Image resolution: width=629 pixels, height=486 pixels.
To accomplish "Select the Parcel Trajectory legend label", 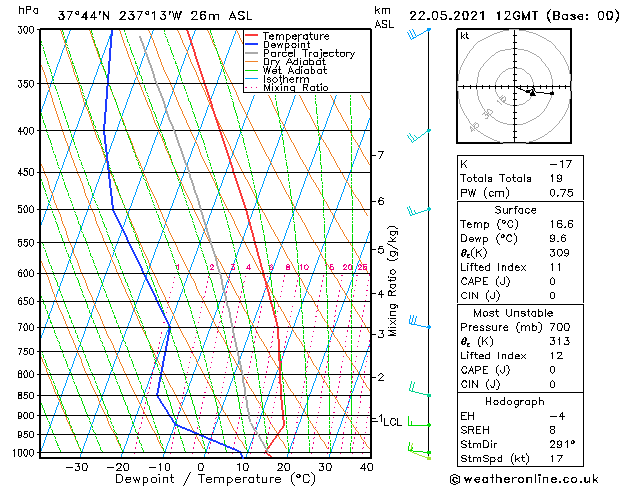I will [x=309, y=53].
